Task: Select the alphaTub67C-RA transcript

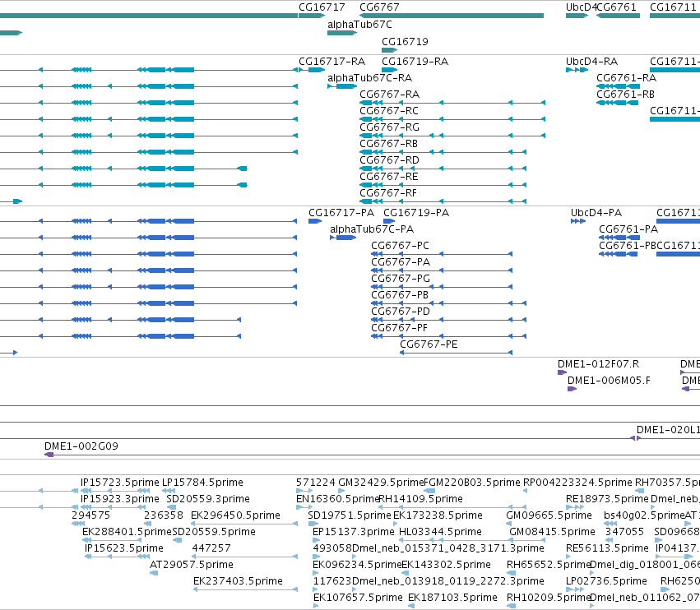Action: [369, 78]
